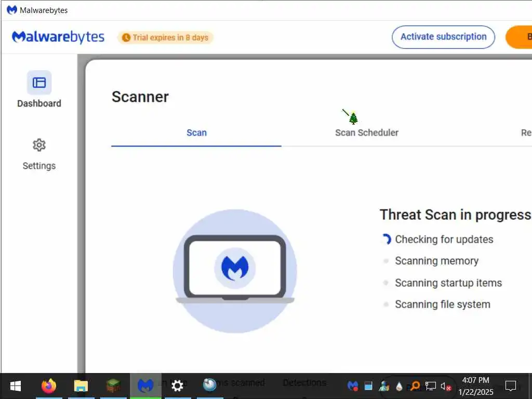This screenshot has height=399, width=532.
Task: Click the Scanner page heading
Action: pyautogui.click(x=140, y=97)
